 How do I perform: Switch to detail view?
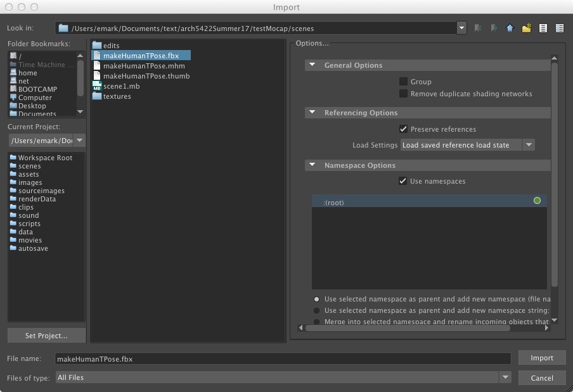pos(559,28)
